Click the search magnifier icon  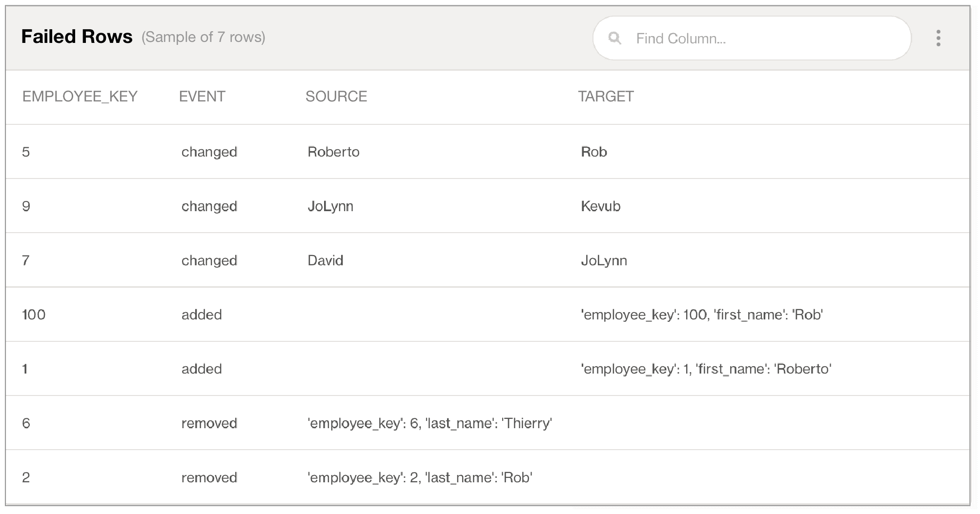(615, 38)
